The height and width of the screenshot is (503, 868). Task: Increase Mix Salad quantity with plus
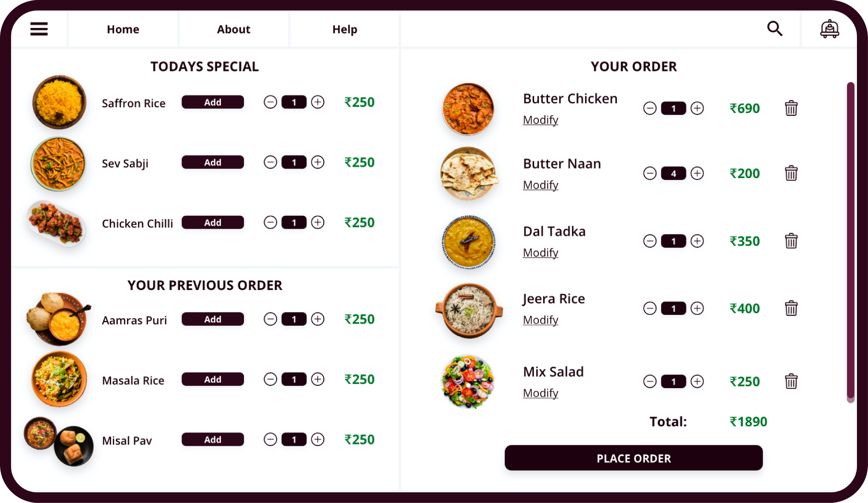[697, 381]
